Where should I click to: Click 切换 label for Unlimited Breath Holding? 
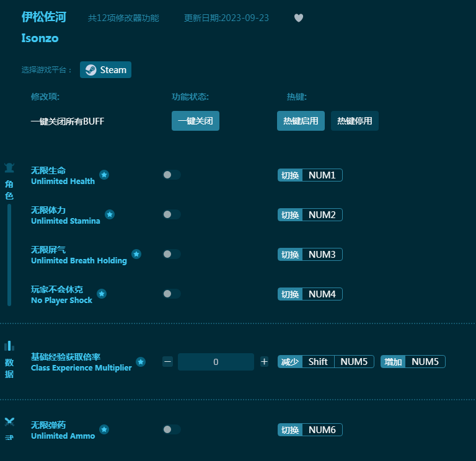coord(290,254)
